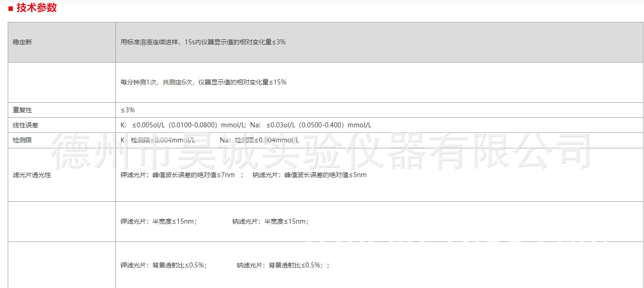The image size is (644, 288).
Task: Select the 稳定新 row label
Action: click(x=22, y=42)
